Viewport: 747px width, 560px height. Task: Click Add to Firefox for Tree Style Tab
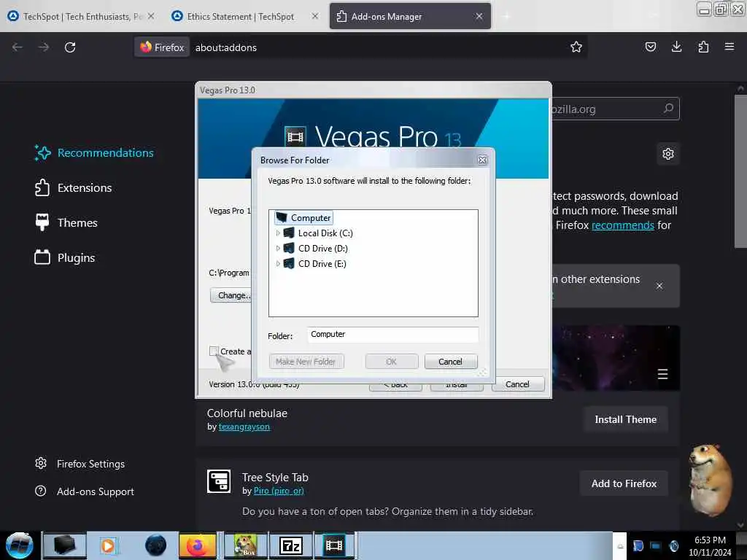pos(624,484)
